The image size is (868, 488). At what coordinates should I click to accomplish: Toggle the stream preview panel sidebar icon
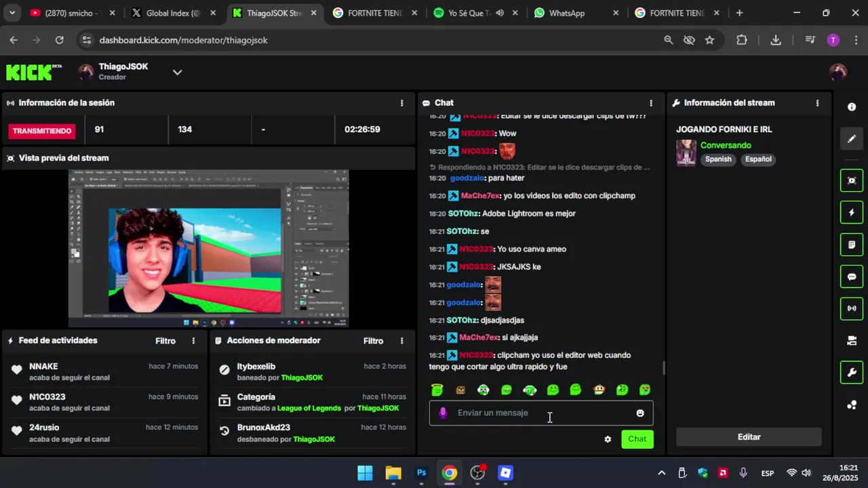[852, 180]
